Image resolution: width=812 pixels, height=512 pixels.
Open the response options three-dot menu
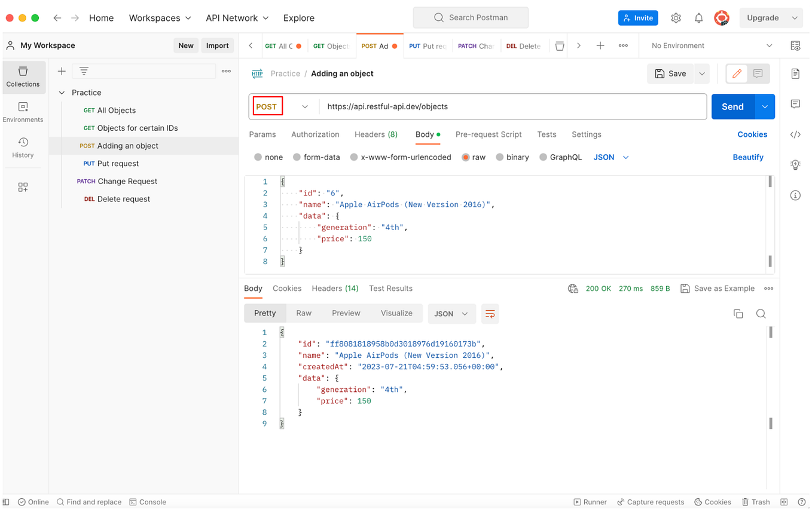click(x=769, y=289)
